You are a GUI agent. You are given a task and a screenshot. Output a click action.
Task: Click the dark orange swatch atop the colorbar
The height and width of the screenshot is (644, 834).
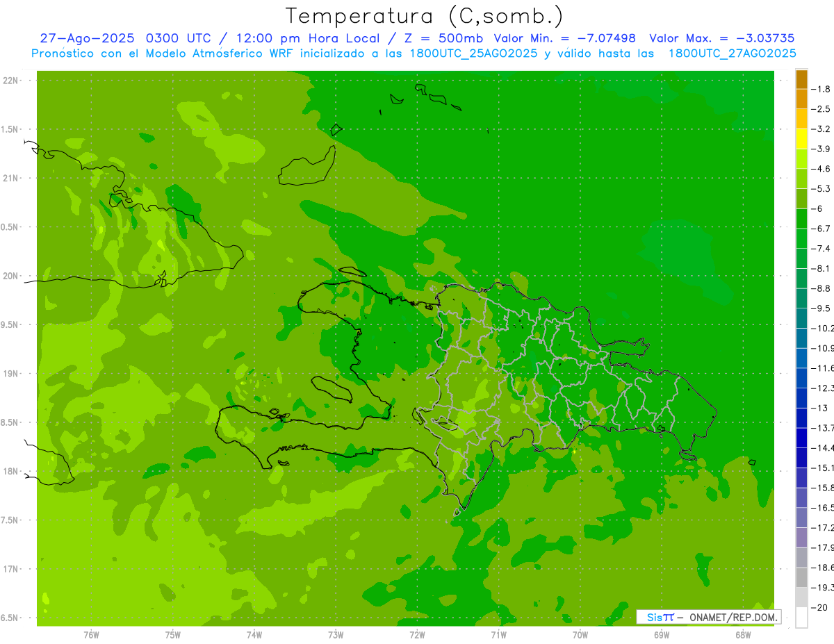[801, 79]
